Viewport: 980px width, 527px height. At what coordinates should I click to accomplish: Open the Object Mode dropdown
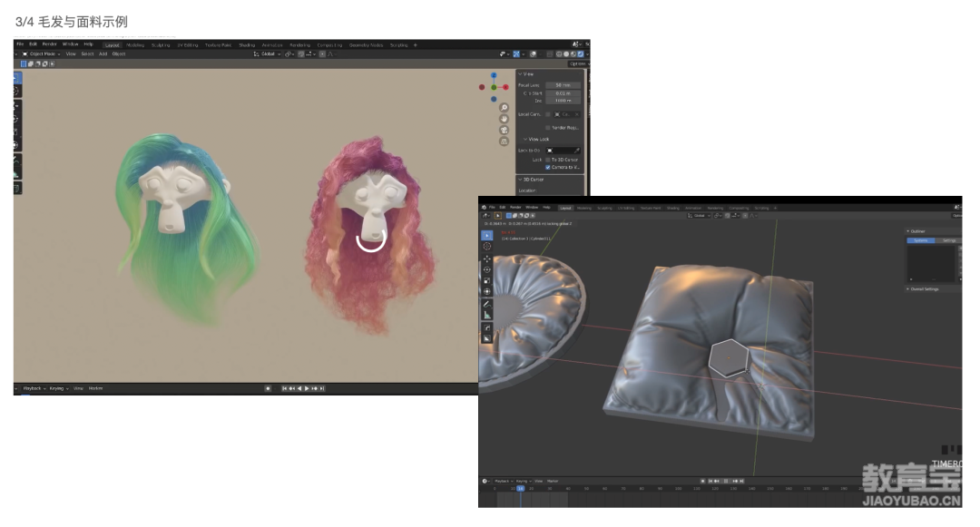[42, 54]
